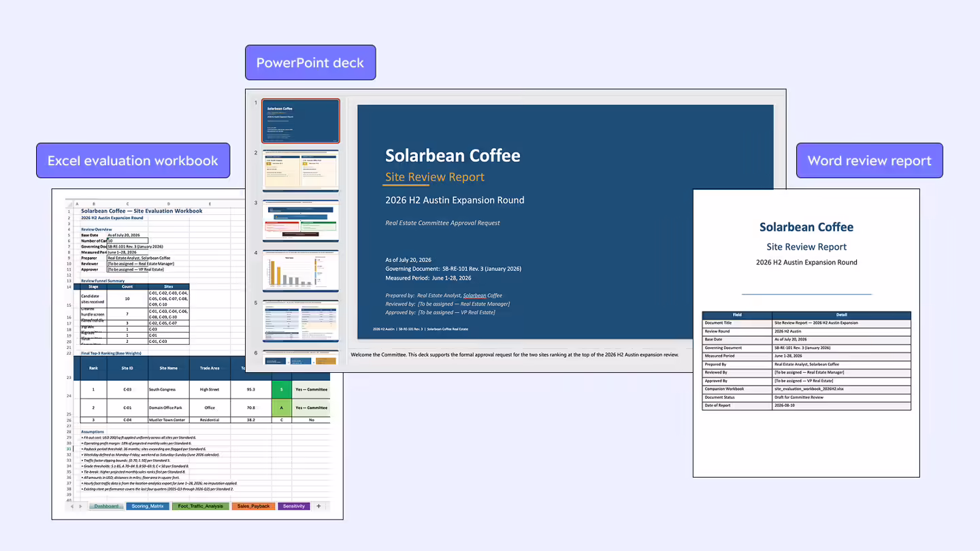Click the Excel row 31 header
The width and height of the screenshot is (980, 551).
(69, 449)
